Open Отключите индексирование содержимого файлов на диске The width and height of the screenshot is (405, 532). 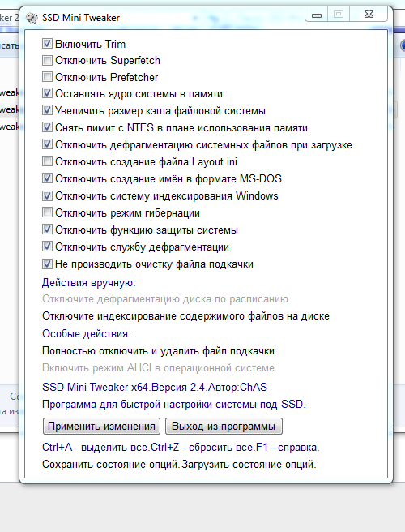(185, 316)
